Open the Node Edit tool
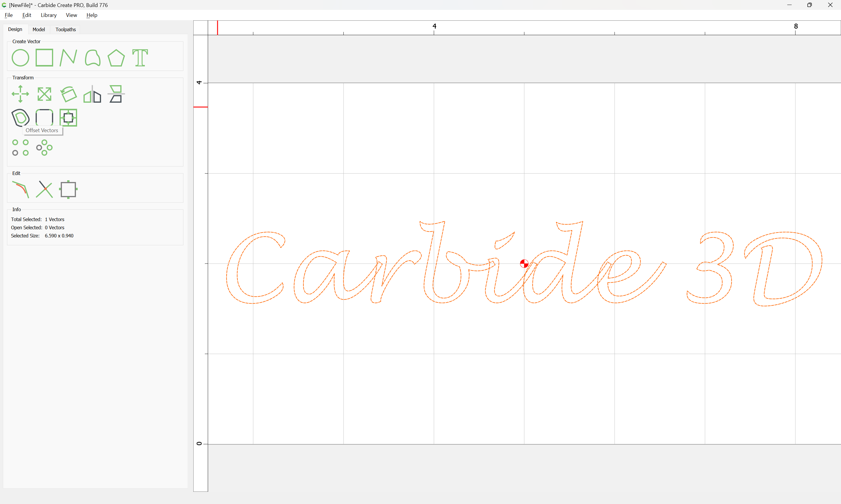Viewport: 841px width, 504px height. pos(20,189)
